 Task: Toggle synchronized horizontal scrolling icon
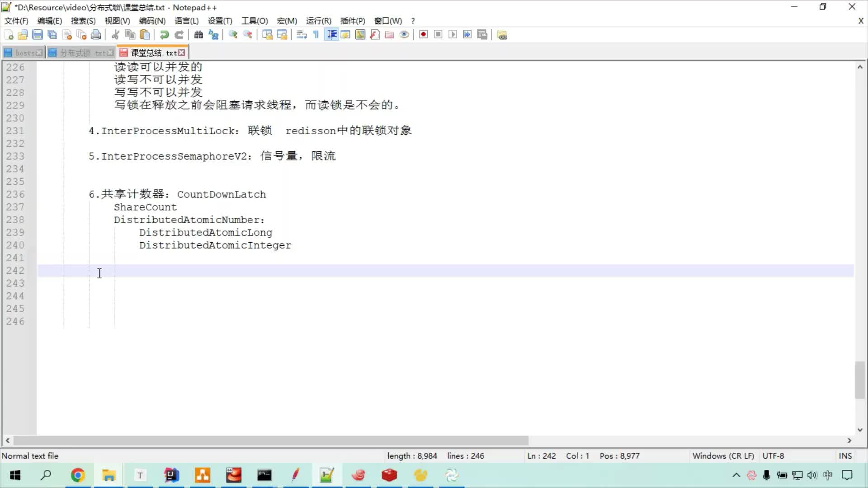[x=282, y=35]
